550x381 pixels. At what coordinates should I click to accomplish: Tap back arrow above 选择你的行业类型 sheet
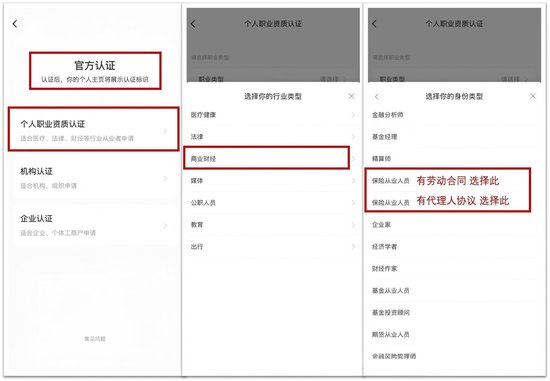click(193, 24)
